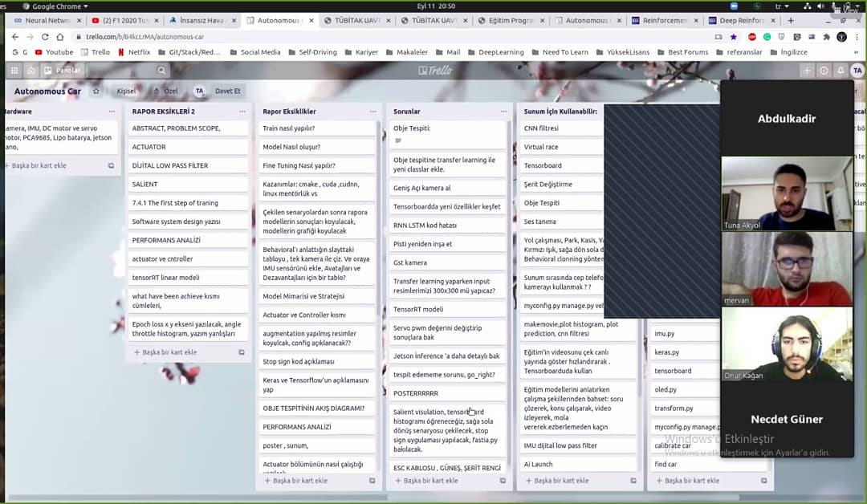This screenshot has width=867, height=504.
Task: Star the Autonomous Car board
Action: tap(96, 91)
